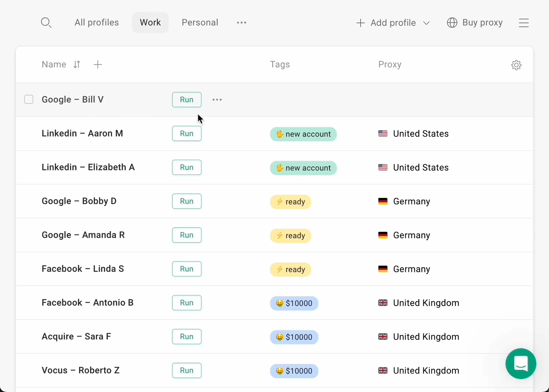Select the United Kingdom proxy for Antonio B
The width and height of the screenshot is (549, 392).
[419, 303]
